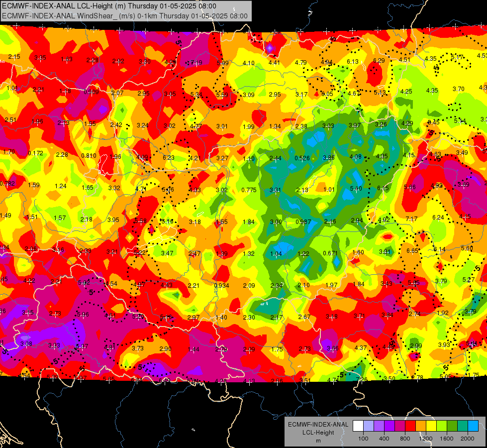Select the bright blue legend swatch
The height and width of the screenshot is (448, 487).
tap(473, 426)
